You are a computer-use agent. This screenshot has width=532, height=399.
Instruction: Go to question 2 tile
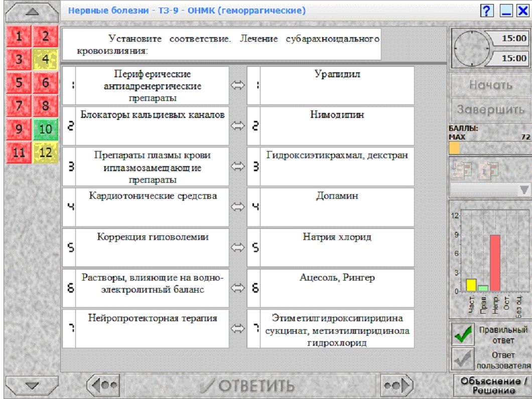46,36
